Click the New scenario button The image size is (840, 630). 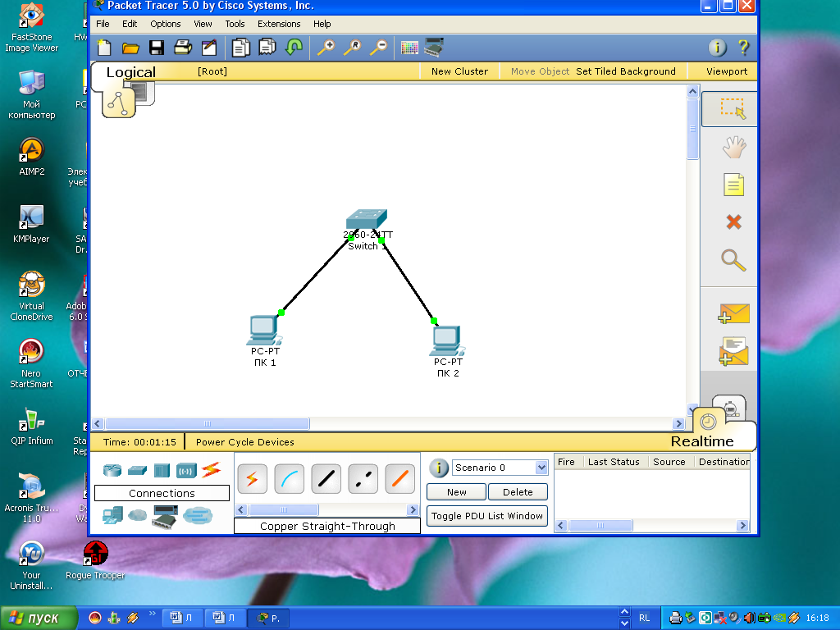pyautogui.click(x=456, y=492)
